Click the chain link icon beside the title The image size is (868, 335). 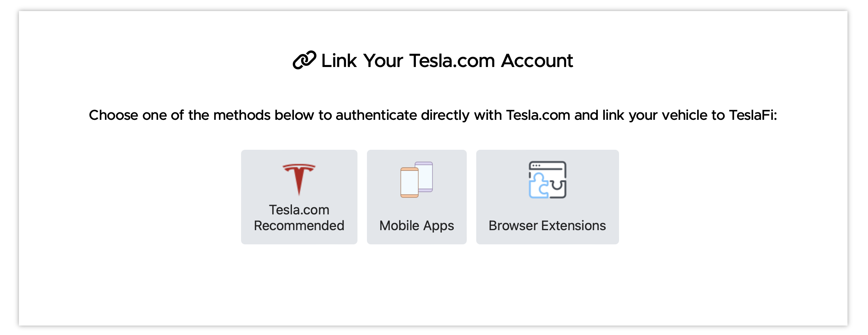304,60
